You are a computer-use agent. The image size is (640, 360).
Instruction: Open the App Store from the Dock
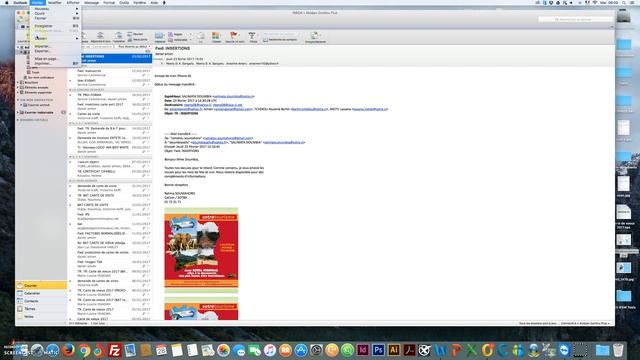point(301,350)
